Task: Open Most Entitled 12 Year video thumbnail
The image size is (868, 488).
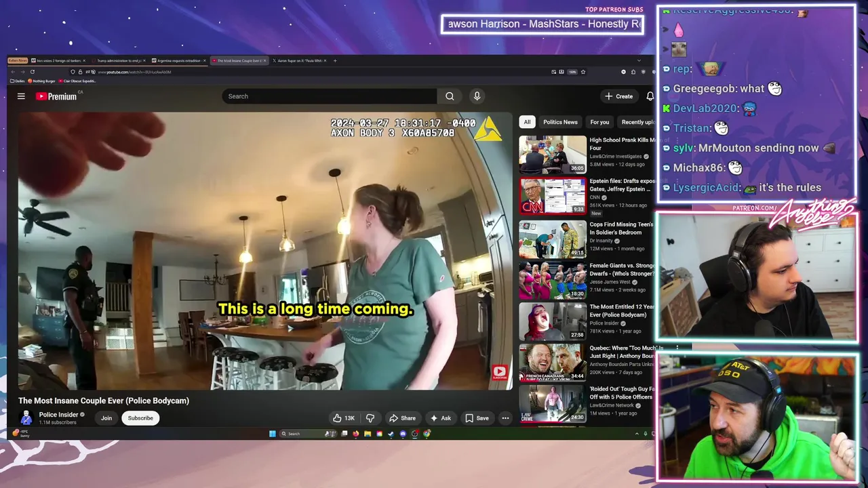Action: click(553, 321)
